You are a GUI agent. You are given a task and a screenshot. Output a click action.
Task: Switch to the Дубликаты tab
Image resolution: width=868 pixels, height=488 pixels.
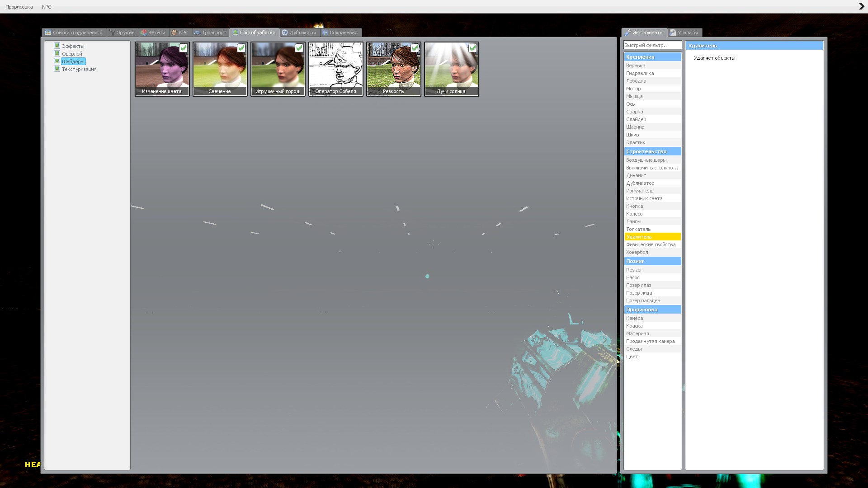[x=299, y=33]
